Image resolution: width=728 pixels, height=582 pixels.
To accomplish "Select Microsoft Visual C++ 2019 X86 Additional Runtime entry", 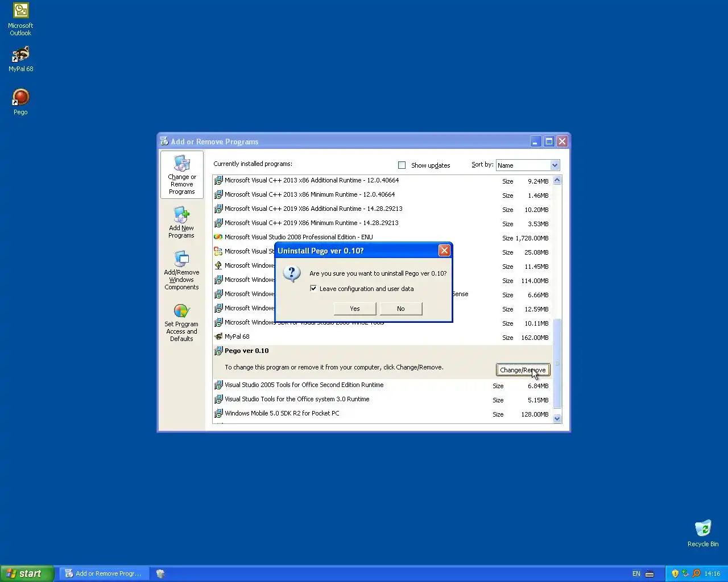I will click(382, 209).
